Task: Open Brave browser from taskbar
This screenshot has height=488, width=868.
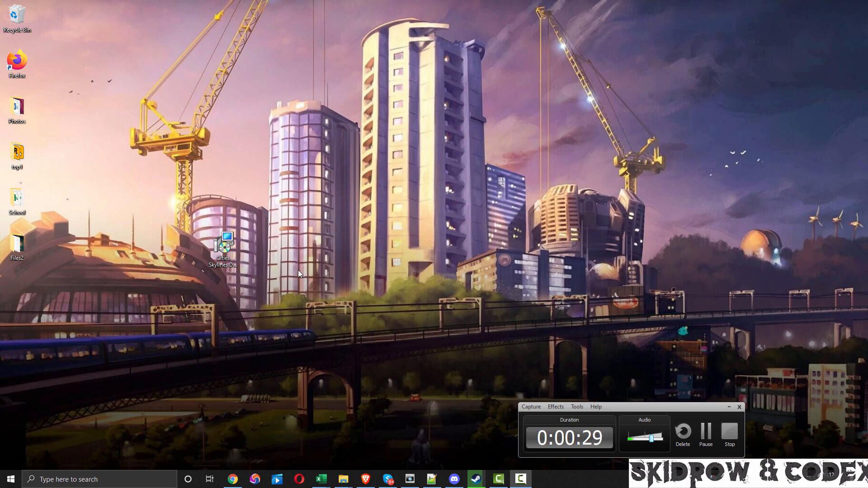Action: pos(365,479)
